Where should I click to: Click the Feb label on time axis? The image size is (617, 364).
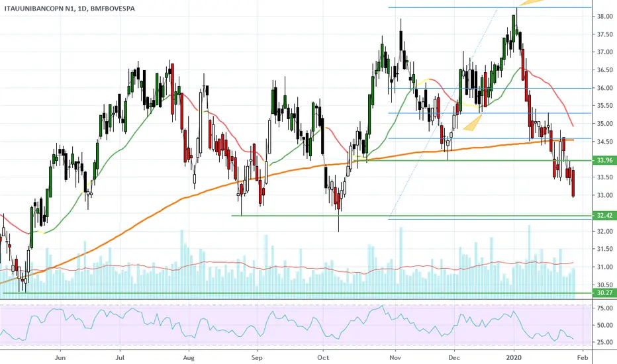pyautogui.click(x=583, y=357)
